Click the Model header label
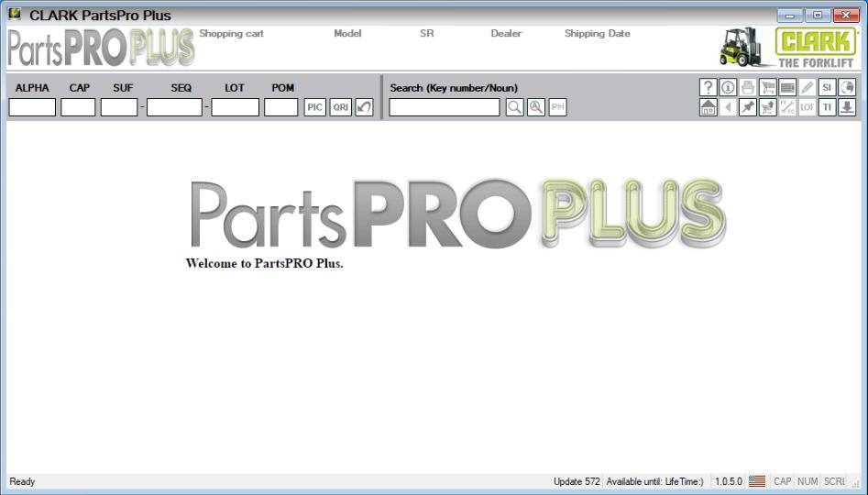Viewport: 868px width, 495px height. point(347,33)
